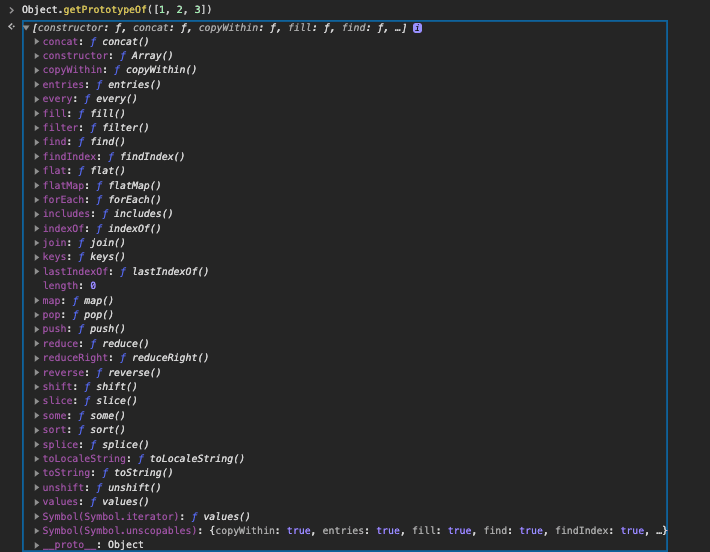The height and width of the screenshot is (552, 710).
Task: Expand the __proto__ Object node
Action: [x=37, y=545]
